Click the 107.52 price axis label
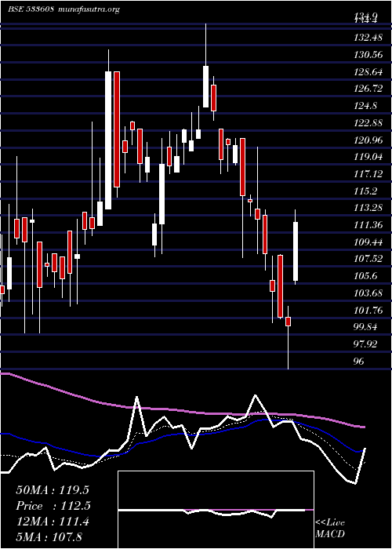 368,260
